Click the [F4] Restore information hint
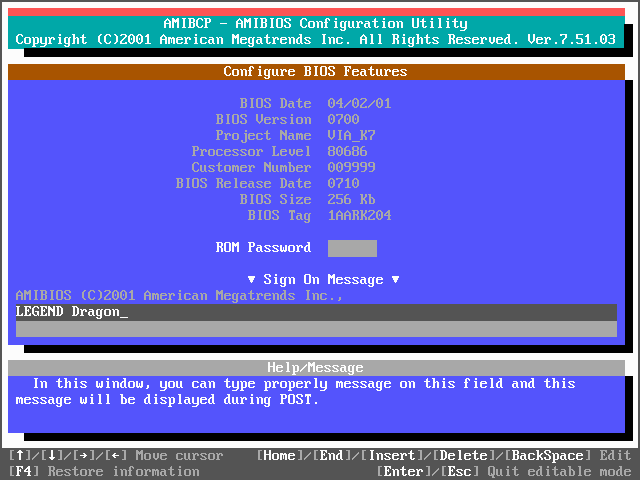This screenshot has height=480, width=640. point(104,471)
